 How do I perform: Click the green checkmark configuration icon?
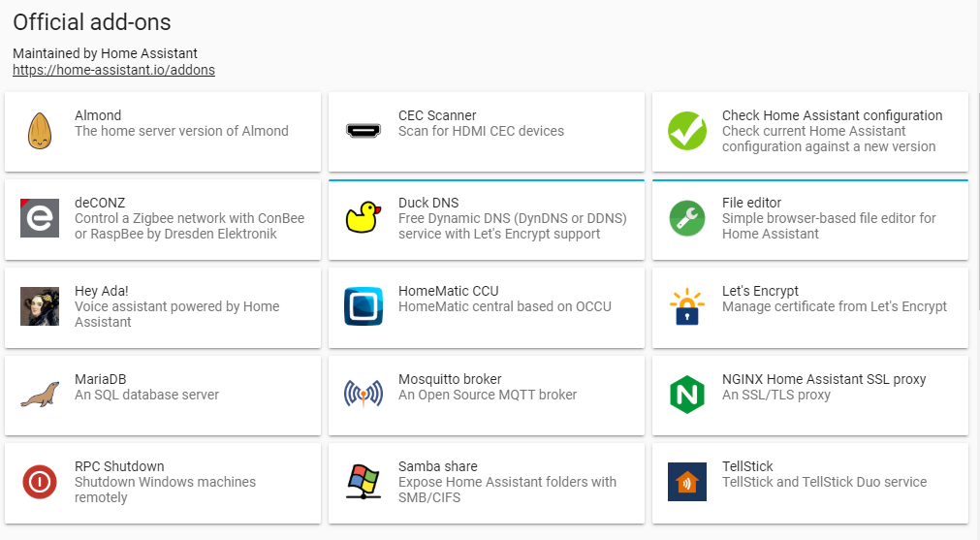tap(687, 131)
